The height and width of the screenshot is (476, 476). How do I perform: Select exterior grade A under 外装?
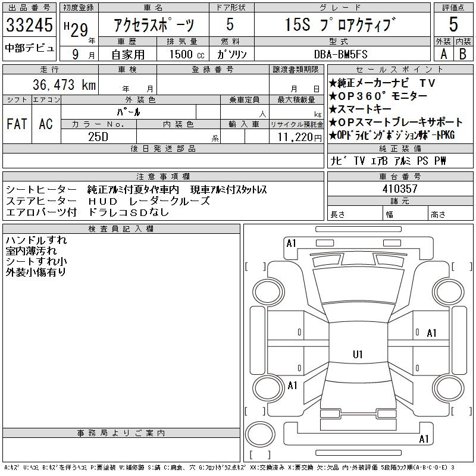click(x=443, y=54)
